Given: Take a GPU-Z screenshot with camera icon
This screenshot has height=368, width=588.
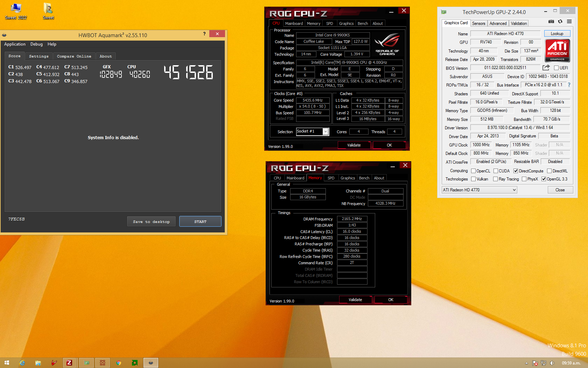Looking at the screenshot, I should coord(551,22).
